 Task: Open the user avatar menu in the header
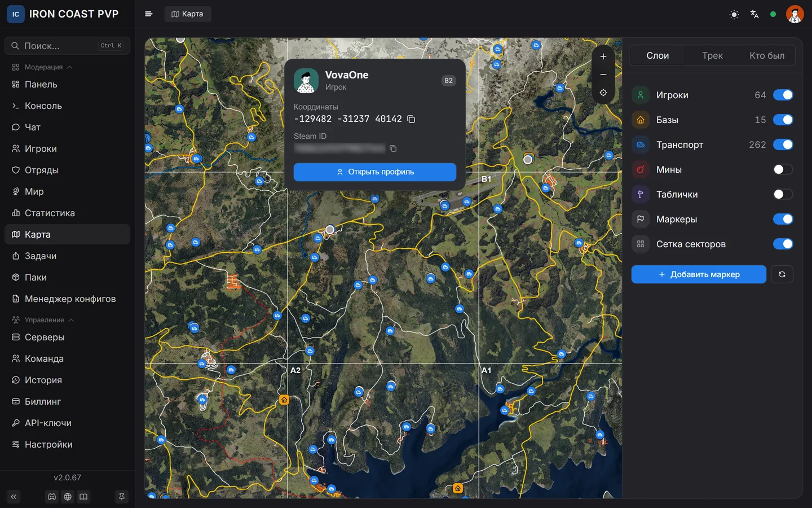click(795, 14)
